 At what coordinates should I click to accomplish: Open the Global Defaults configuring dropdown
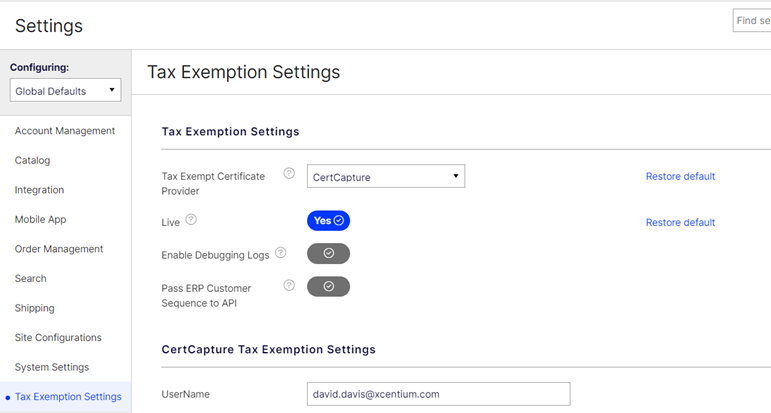click(65, 90)
